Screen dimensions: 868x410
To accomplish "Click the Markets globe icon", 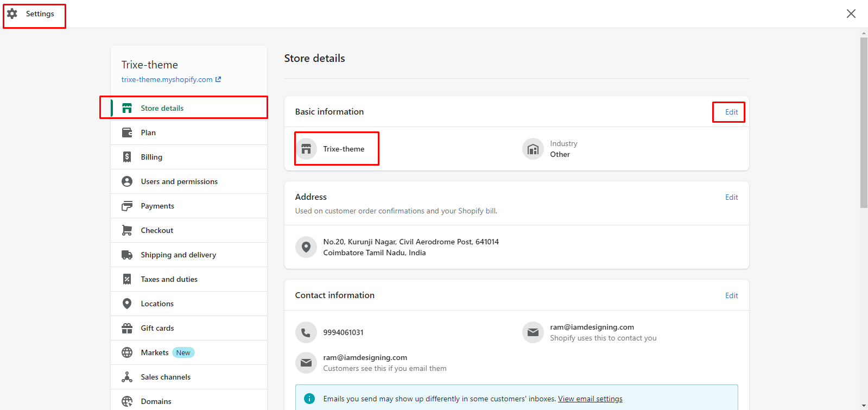I will coord(127,352).
